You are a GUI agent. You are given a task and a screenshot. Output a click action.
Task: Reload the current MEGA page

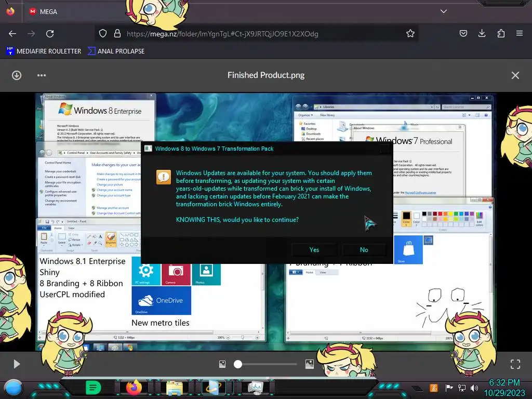click(x=50, y=34)
